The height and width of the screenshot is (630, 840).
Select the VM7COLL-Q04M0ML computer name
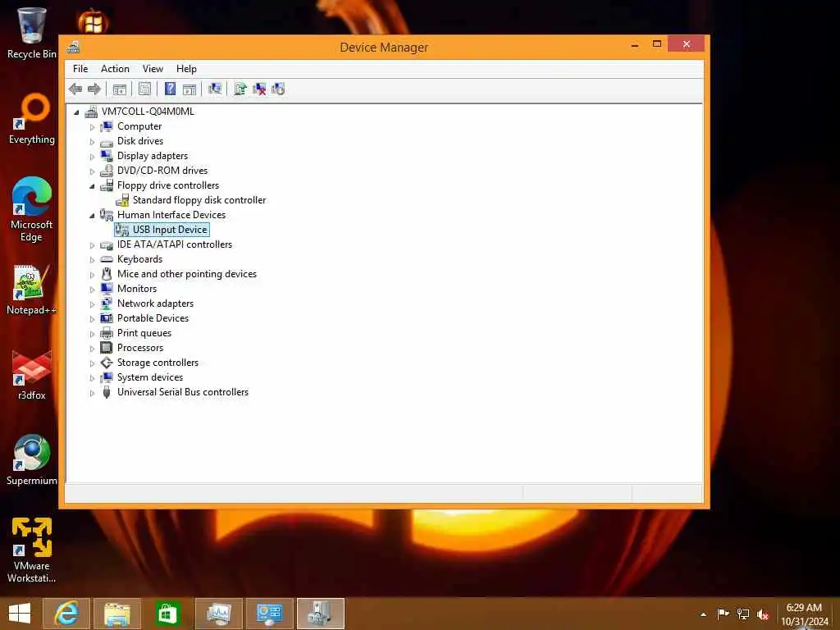click(x=148, y=112)
